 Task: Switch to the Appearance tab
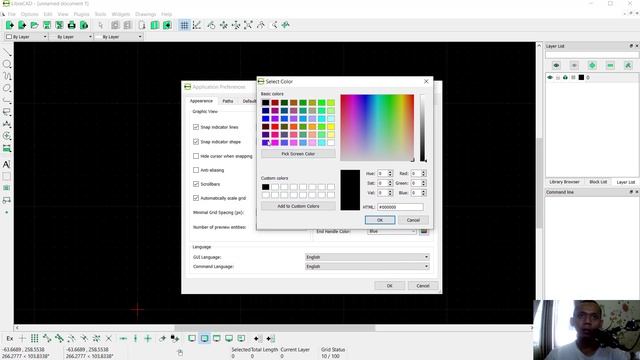point(201,101)
